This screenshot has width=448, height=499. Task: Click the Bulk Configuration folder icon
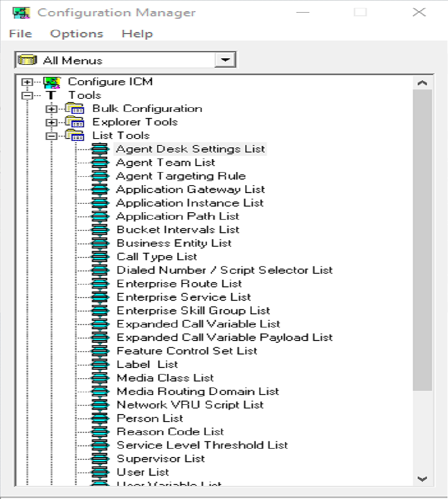[75, 109]
